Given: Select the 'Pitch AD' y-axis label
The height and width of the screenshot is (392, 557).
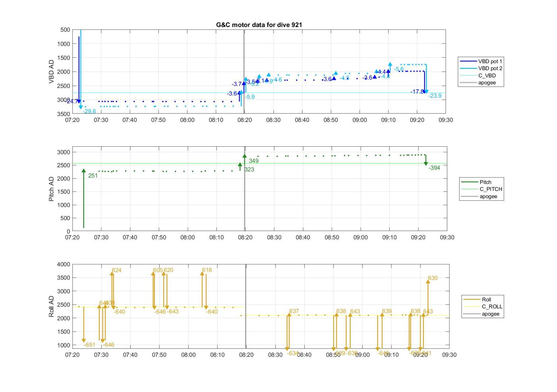Looking at the screenshot, I should tap(51, 189).
